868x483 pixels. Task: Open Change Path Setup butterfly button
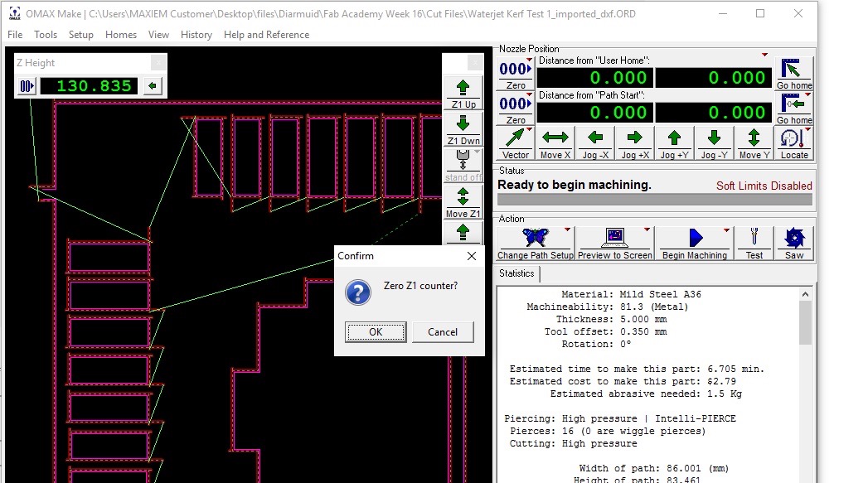click(536, 244)
